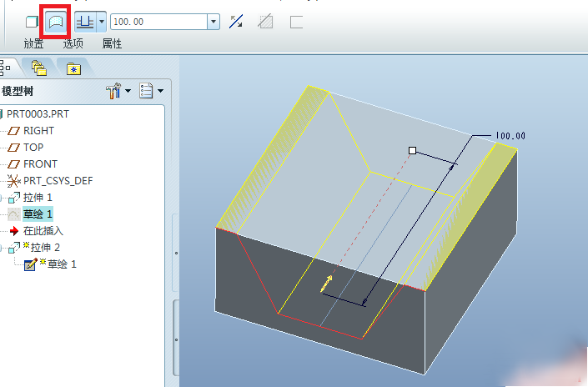
Task: Open the depth type dropdown arrow
Action: tap(102, 22)
